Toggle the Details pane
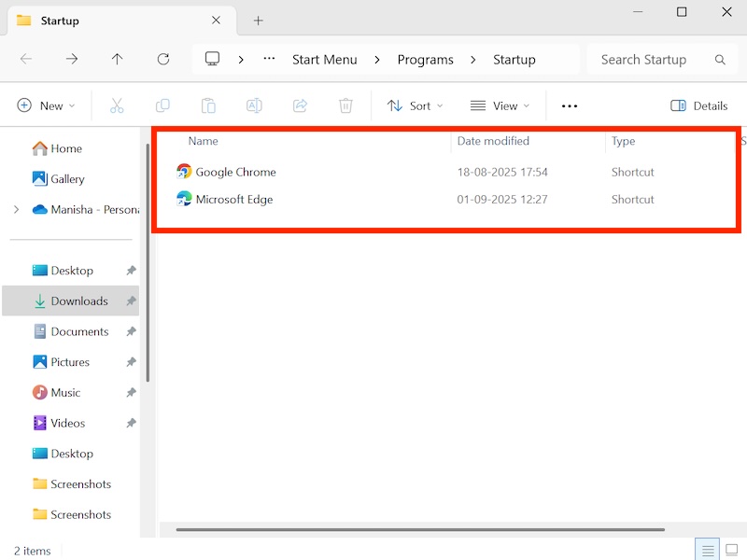This screenshot has height=560, width=747. click(698, 106)
